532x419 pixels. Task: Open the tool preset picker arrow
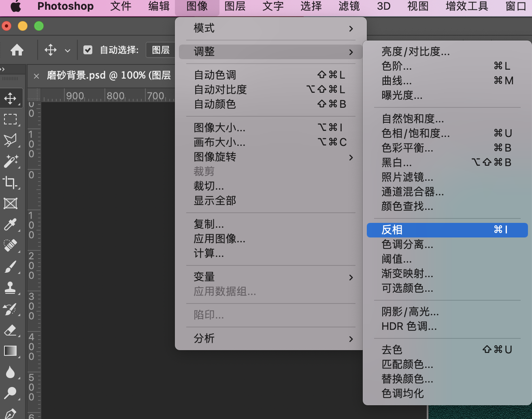click(x=68, y=51)
